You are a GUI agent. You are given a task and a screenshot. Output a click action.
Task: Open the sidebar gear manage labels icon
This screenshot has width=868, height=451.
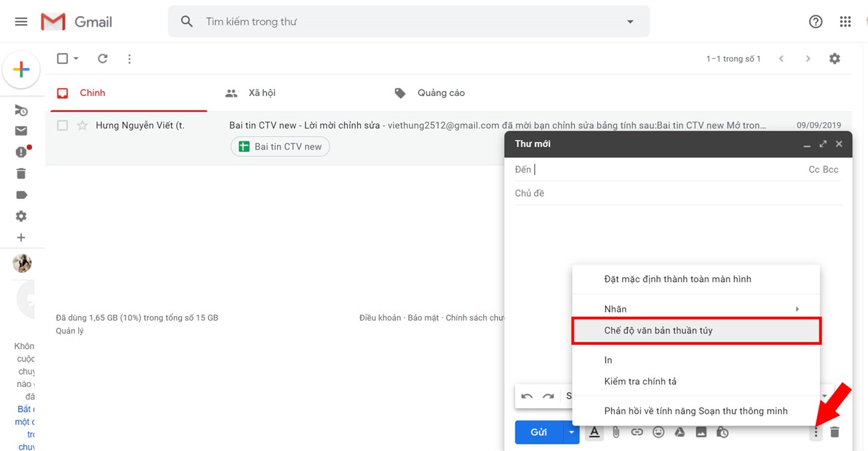(x=21, y=216)
